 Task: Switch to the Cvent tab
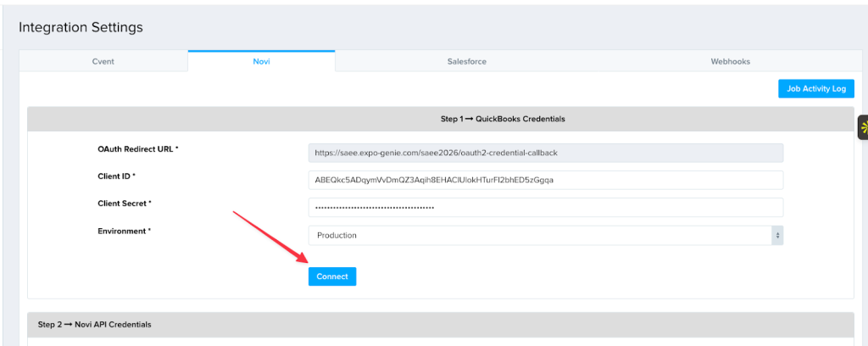click(x=103, y=61)
